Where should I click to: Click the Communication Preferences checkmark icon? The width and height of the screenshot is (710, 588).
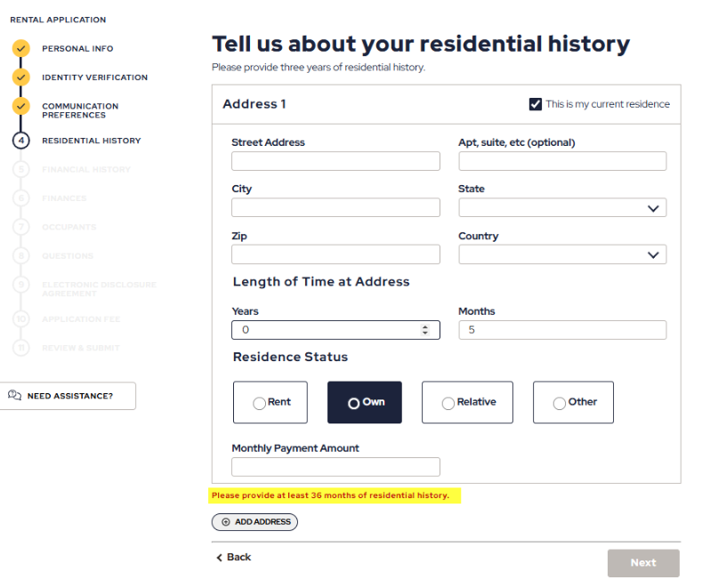20,106
